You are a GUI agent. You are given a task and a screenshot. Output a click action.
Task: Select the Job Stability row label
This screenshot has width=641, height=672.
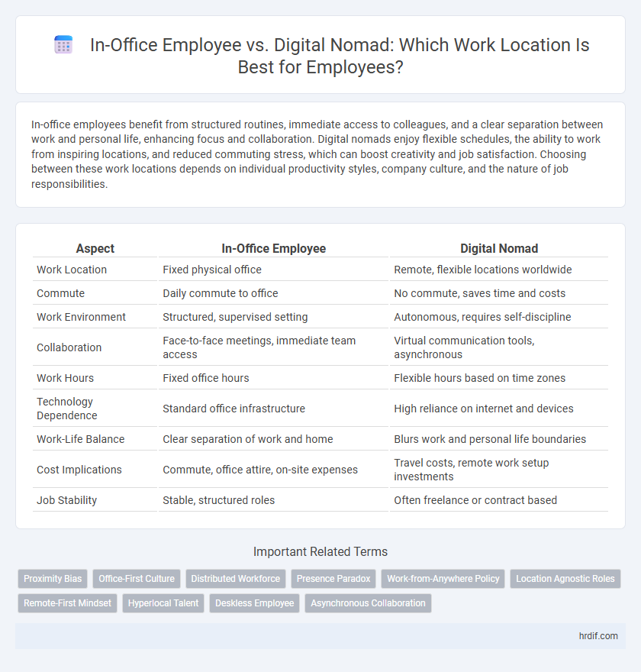(67, 500)
